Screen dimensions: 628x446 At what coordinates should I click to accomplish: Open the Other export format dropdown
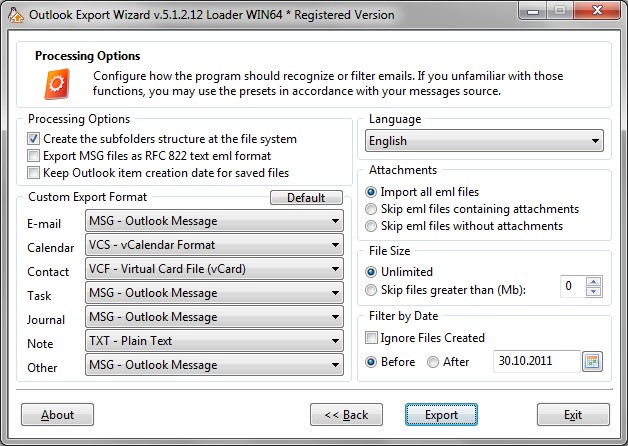click(214, 365)
